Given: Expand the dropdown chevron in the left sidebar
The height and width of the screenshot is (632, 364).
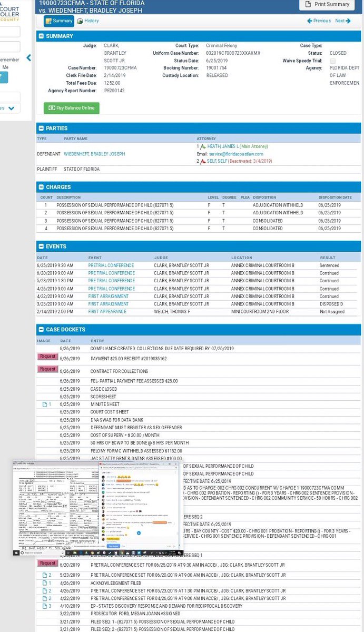Looking at the screenshot, I should click(x=11, y=108).
